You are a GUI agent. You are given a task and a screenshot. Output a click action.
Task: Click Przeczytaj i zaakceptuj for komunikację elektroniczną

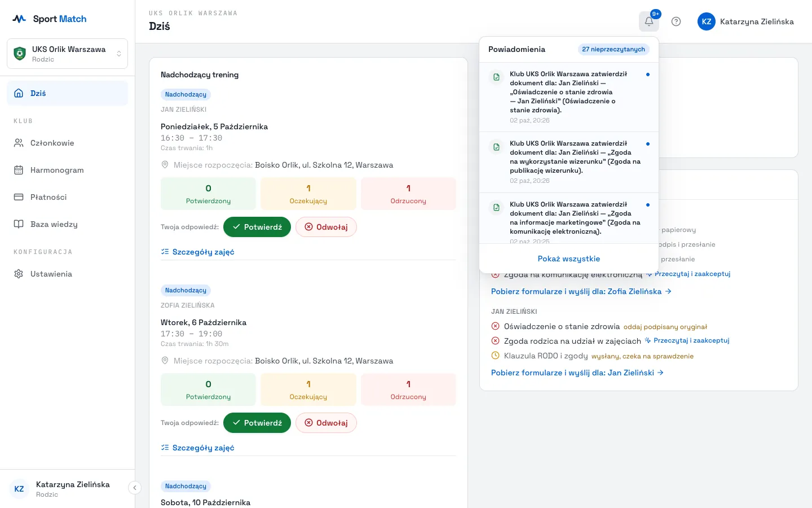pyautogui.click(x=688, y=274)
